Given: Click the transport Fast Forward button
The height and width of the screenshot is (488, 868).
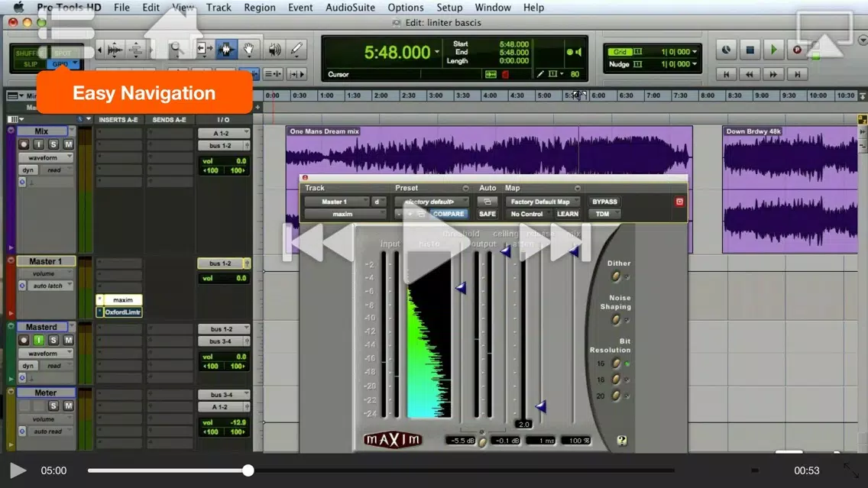Looking at the screenshot, I should coord(773,74).
